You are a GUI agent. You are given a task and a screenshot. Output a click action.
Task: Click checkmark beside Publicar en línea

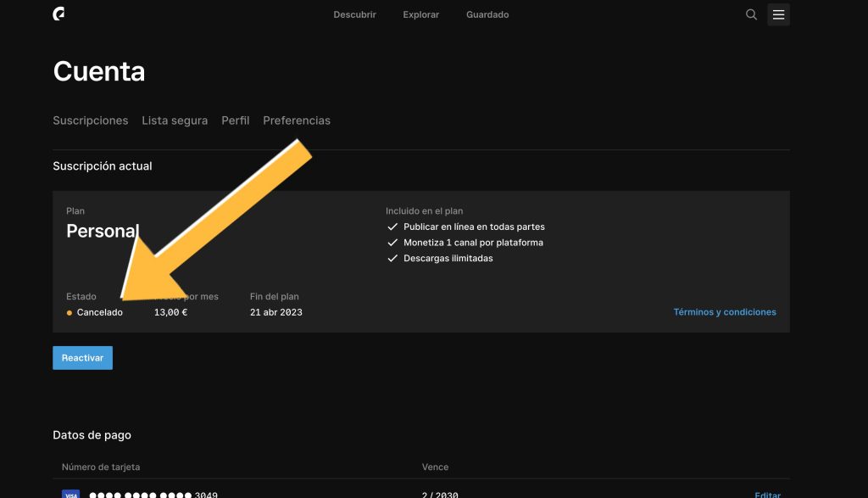click(392, 227)
